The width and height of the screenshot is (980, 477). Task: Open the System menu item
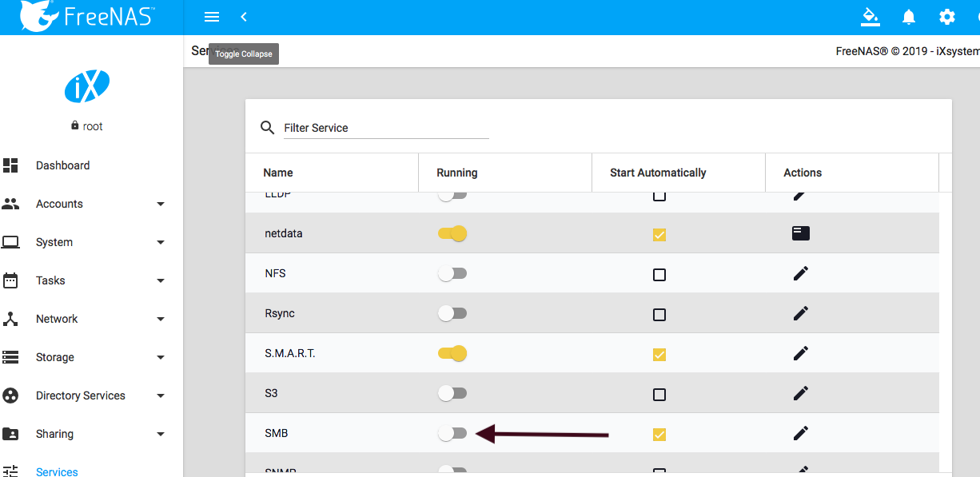tap(54, 242)
